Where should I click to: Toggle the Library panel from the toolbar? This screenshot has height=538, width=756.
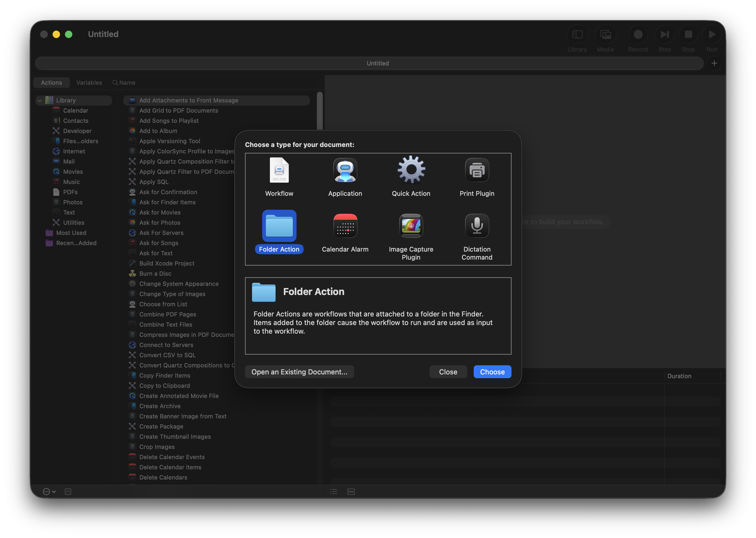[577, 34]
